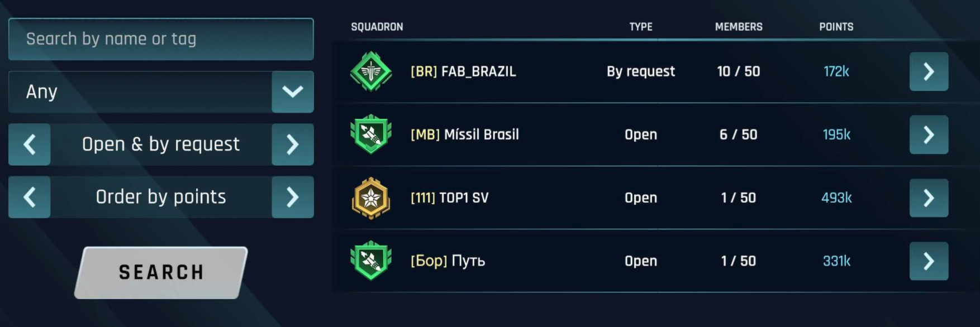This screenshot has width=980, height=327.
Task: Open TOP1 SV squadron details arrow
Action: (929, 198)
